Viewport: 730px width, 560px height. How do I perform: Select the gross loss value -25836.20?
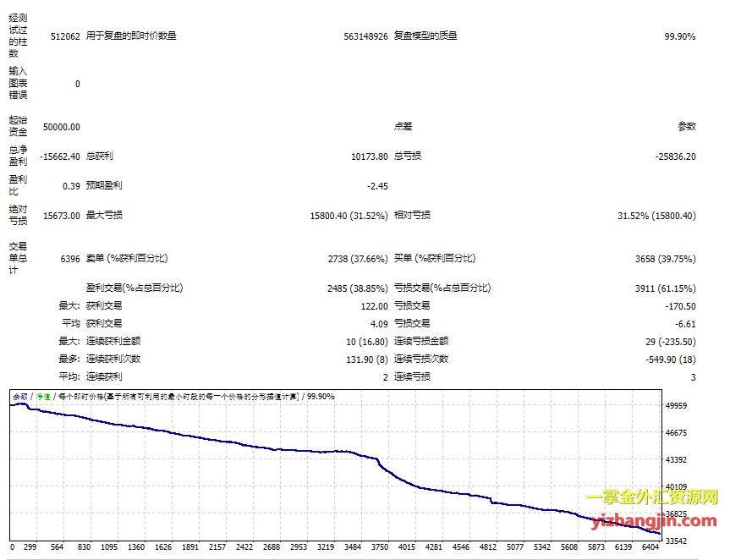(676, 156)
